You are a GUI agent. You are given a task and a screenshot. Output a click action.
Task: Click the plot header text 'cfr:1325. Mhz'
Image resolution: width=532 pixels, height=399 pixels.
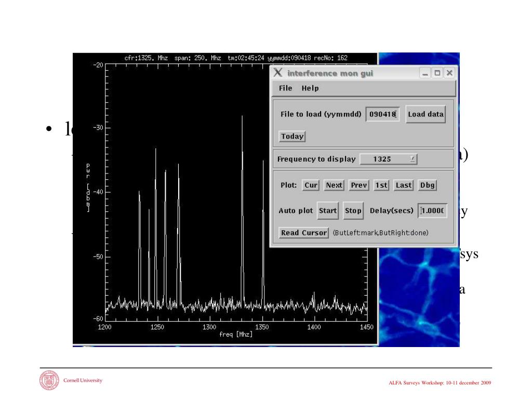(146, 58)
